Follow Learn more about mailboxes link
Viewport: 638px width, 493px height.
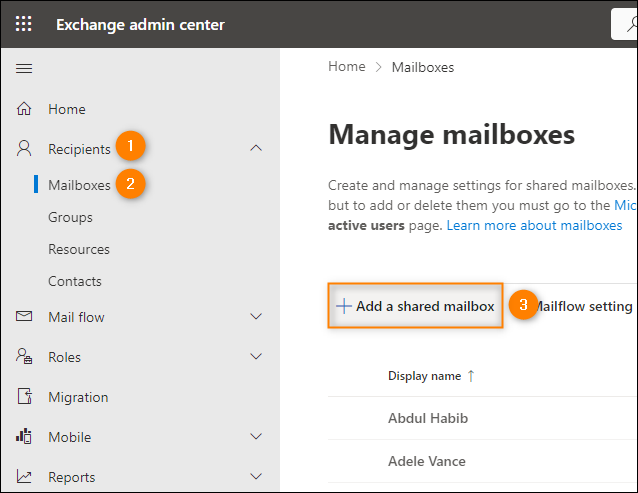point(534,225)
